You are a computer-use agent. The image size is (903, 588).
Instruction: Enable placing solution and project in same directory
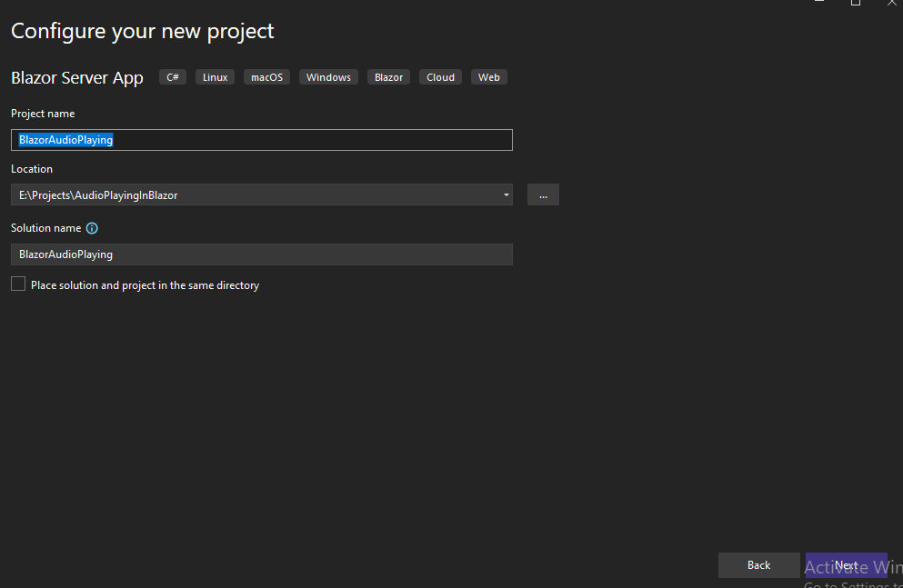point(18,284)
